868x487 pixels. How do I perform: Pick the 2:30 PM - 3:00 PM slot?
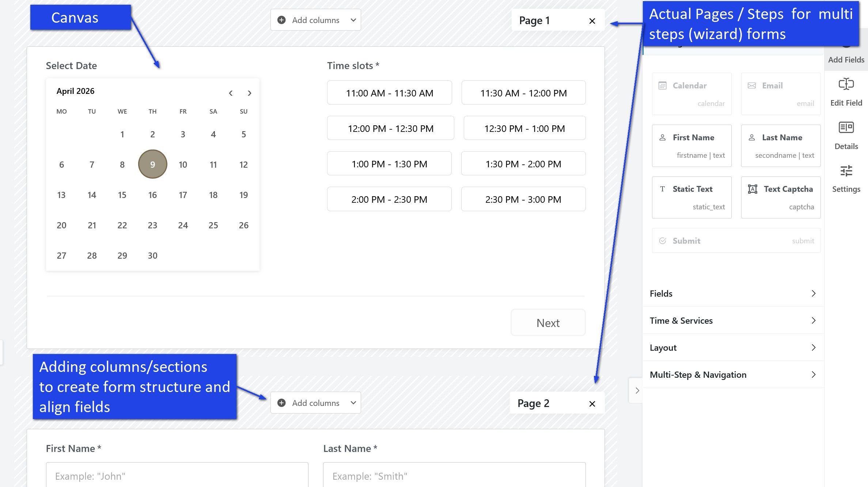523,199
